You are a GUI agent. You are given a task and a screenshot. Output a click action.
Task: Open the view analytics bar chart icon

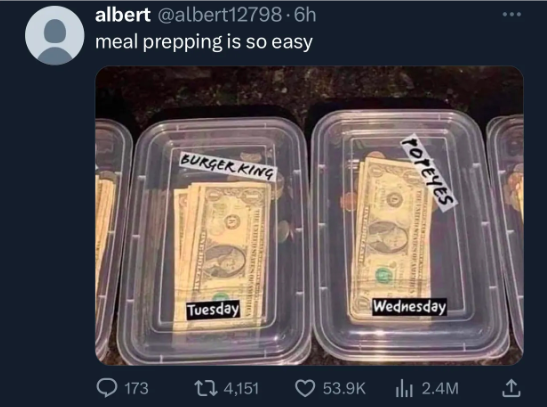point(404,389)
